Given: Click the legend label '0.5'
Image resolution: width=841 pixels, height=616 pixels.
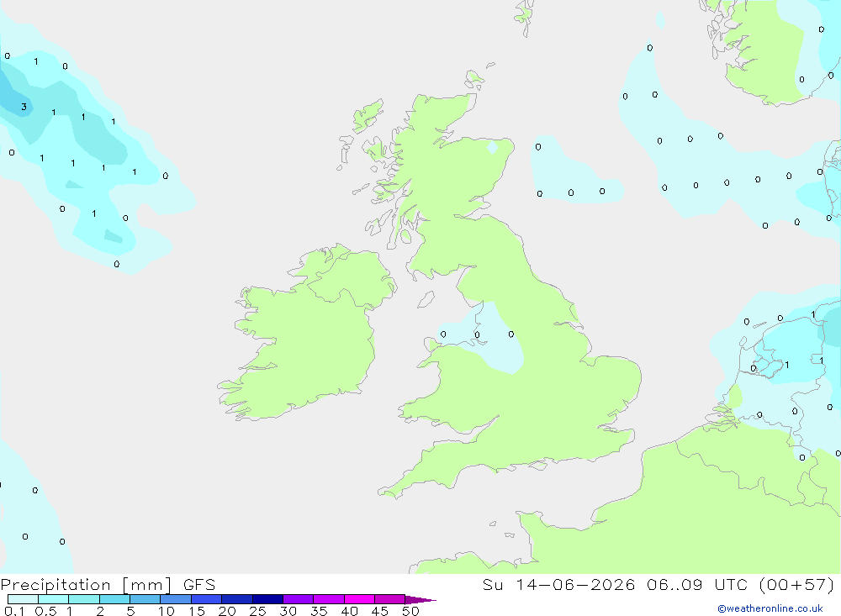Looking at the screenshot, I should coord(45,611).
